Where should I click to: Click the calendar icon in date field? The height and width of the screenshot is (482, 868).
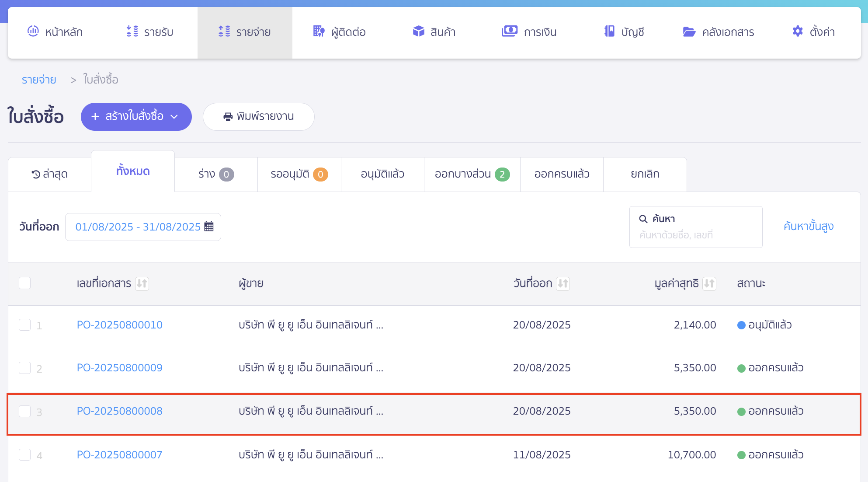pos(209,227)
